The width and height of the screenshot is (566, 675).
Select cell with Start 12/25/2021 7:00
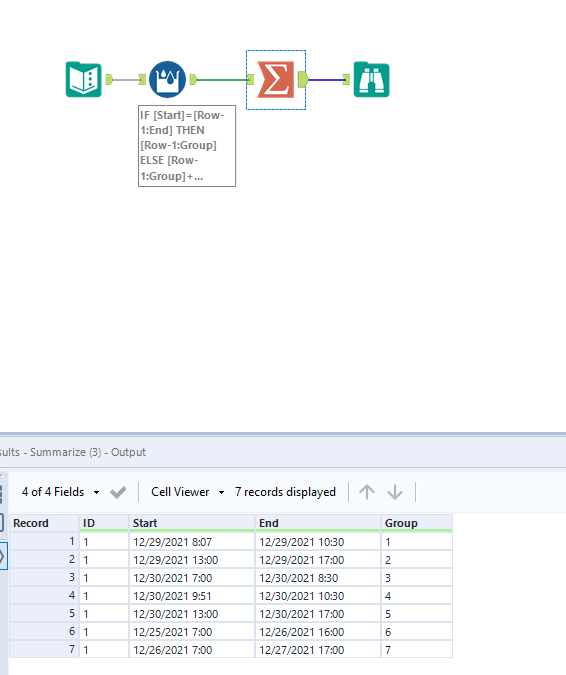[x=192, y=632]
